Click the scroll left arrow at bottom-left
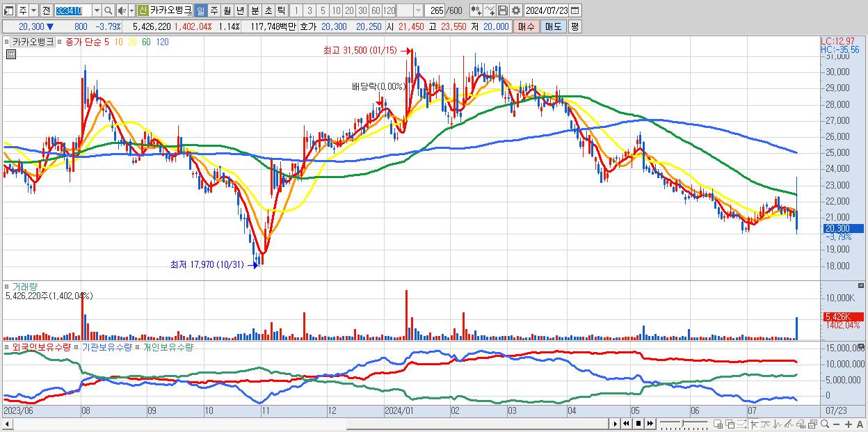 tap(6, 424)
